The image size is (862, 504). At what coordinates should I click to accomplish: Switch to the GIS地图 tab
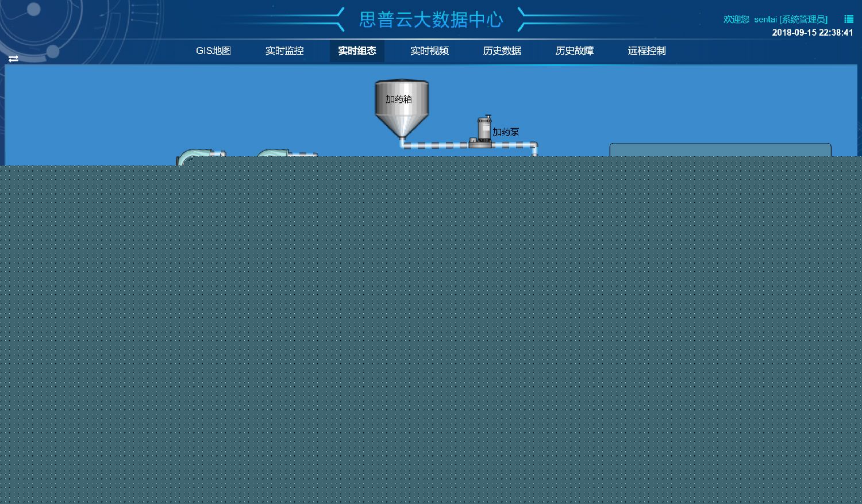(x=214, y=51)
